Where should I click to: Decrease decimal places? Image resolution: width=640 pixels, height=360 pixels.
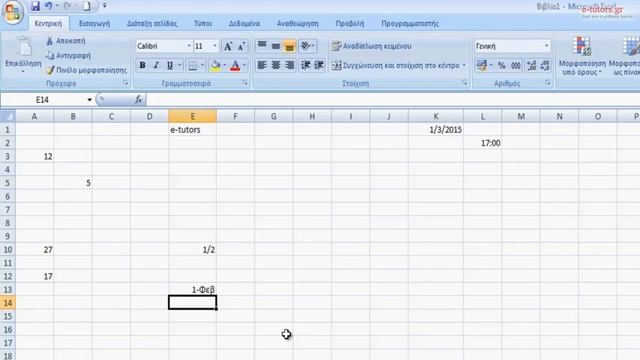545,65
